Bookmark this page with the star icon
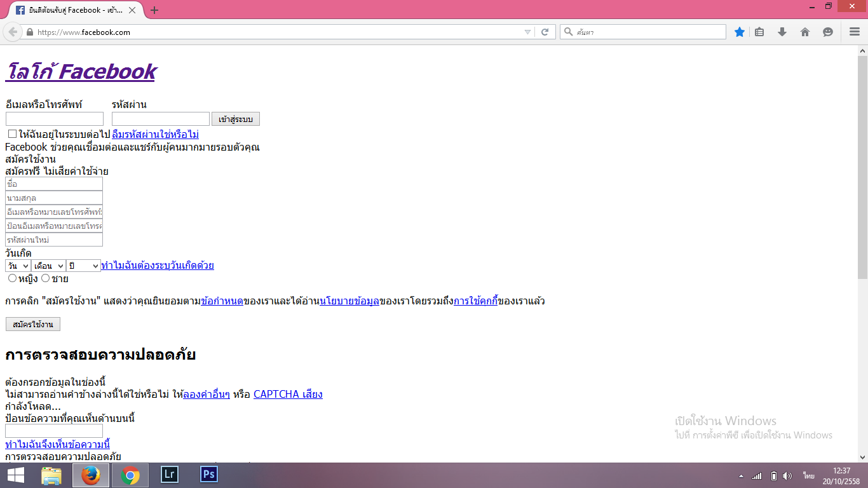This screenshot has height=488, width=868. coord(740,32)
